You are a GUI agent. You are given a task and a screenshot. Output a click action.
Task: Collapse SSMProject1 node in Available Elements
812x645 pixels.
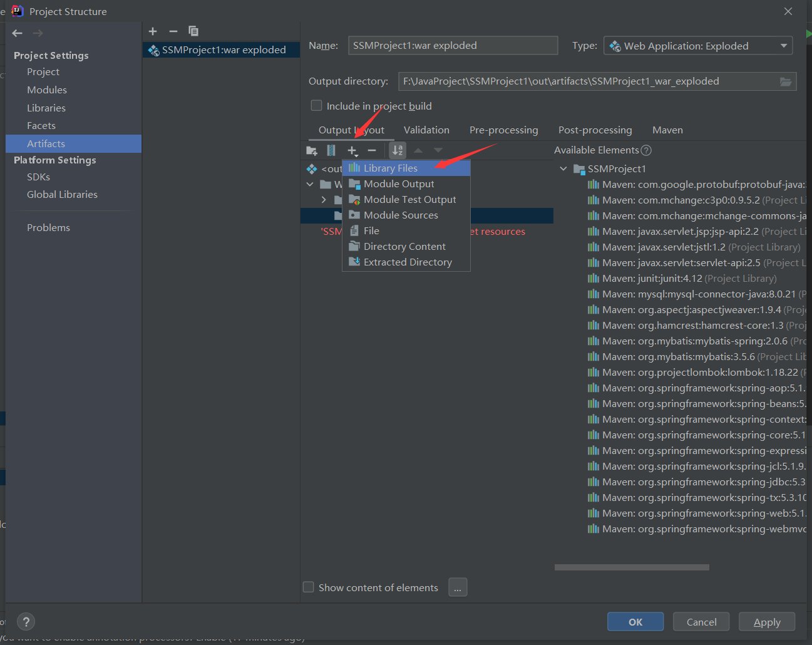(563, 168)
